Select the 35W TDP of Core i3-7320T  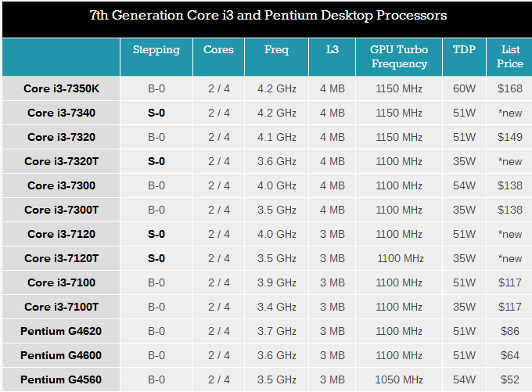pyautogui.click(x=464, y=161)
